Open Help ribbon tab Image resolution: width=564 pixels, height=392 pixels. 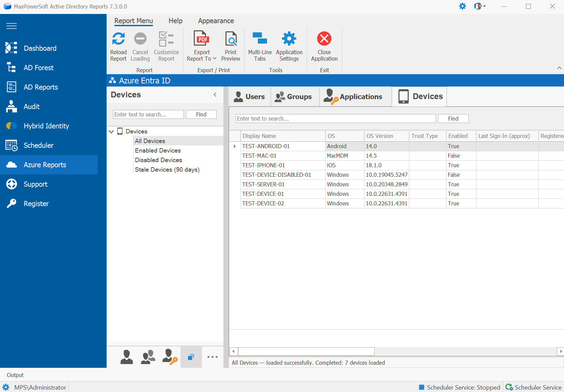click(175, 21)
